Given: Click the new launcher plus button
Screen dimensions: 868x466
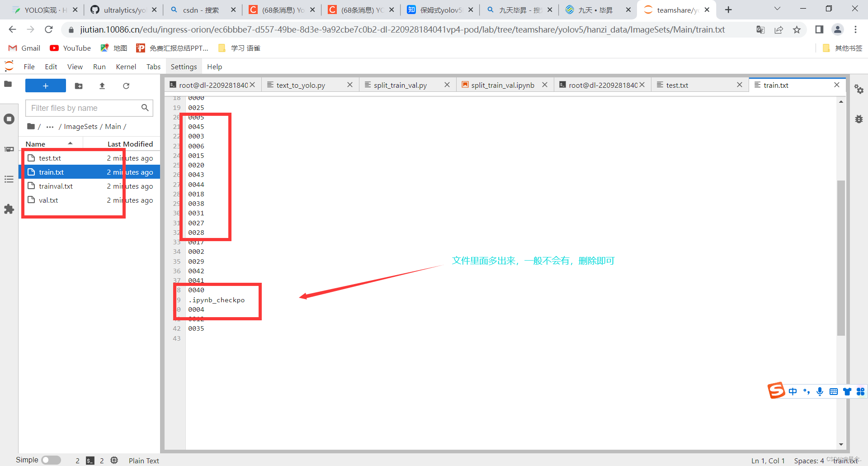Looking at the screenshot, I should 46,86.
